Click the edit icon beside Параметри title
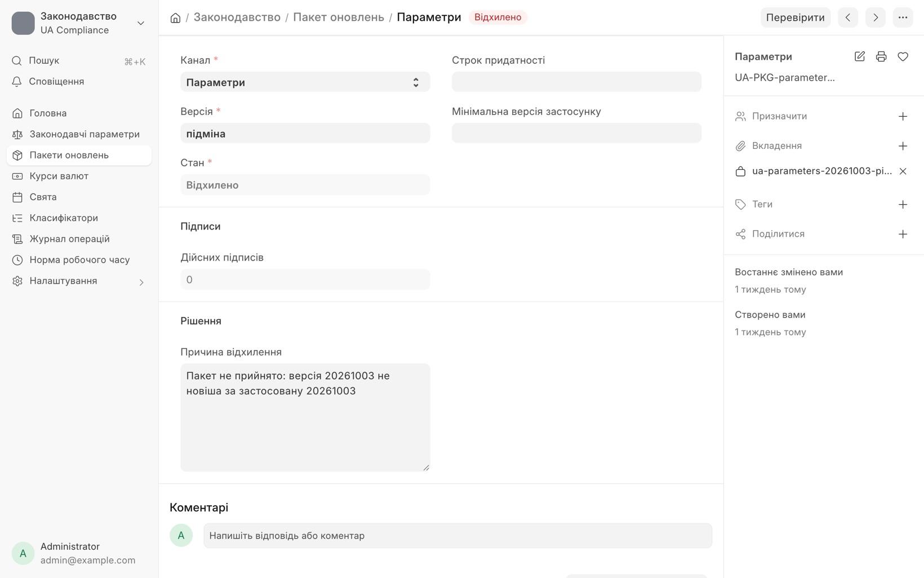The image size is (924, 578). click(x=860, y=56)
